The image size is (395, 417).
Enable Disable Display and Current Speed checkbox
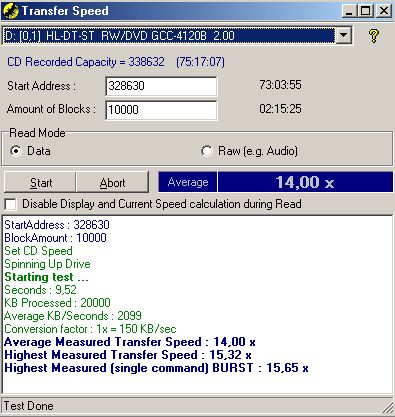coord(10,204)
